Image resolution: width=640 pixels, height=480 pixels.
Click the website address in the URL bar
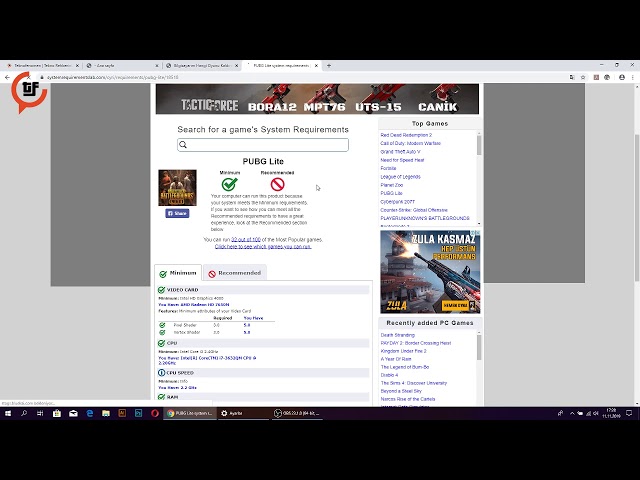click(x=112, y=77)
